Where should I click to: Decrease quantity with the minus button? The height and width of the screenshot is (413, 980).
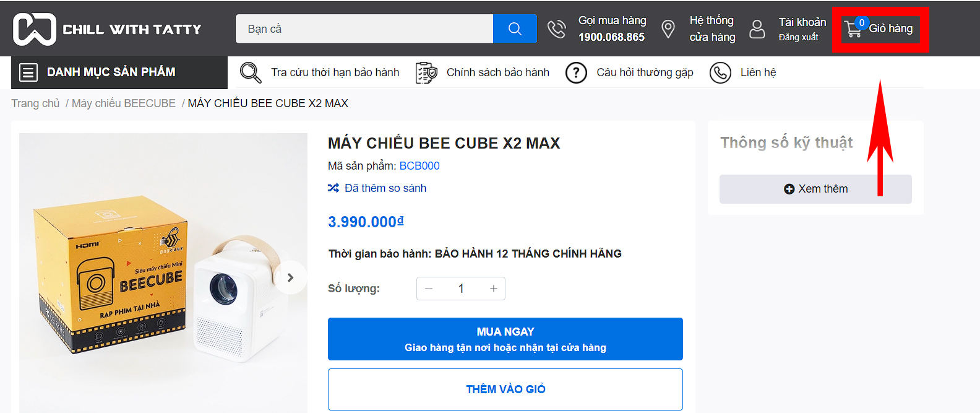[x=429, y=289]
